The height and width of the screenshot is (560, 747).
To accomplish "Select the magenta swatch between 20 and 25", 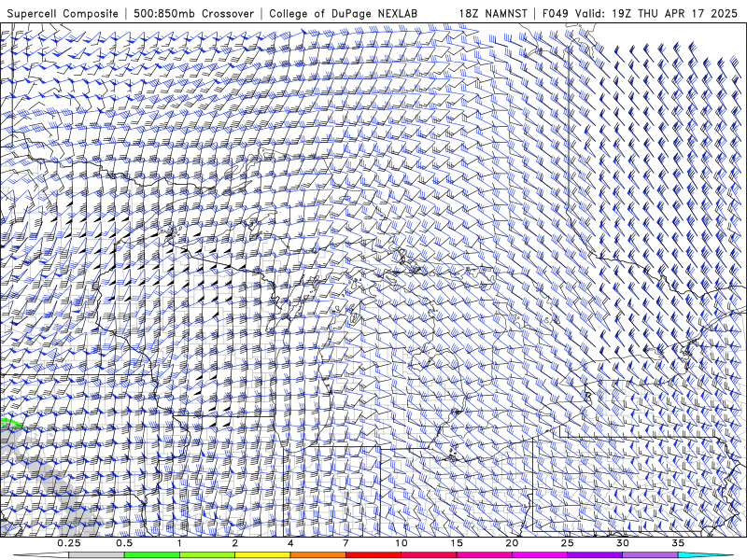I will (540, 555).
